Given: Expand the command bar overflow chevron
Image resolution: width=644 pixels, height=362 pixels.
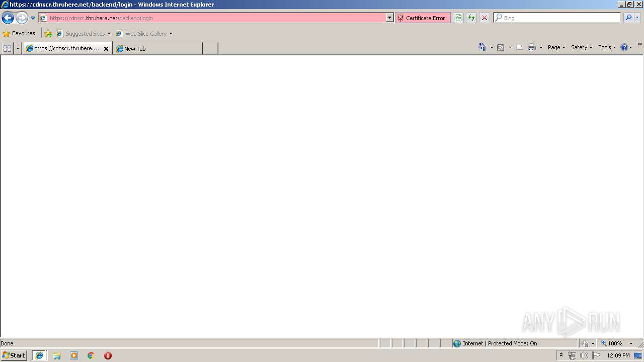Looking at the screenshot, I should [x=639, y=44].
